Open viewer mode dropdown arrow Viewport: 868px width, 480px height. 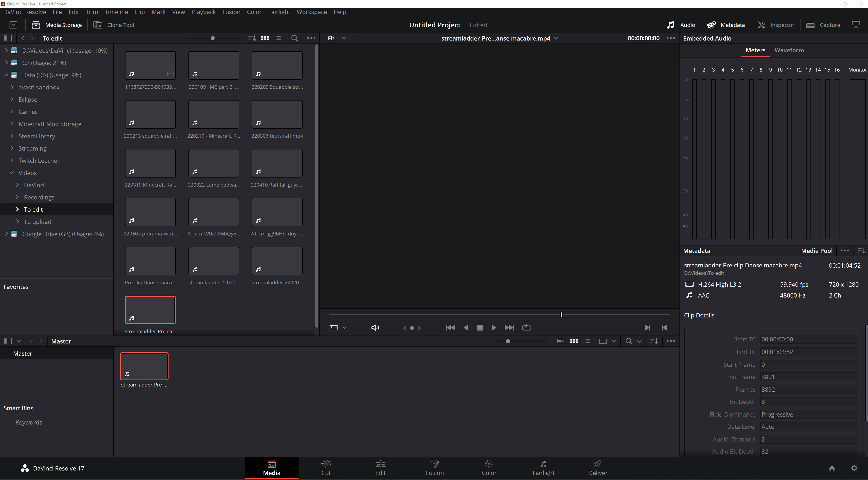pyautogui.click(x=344, y=328)
